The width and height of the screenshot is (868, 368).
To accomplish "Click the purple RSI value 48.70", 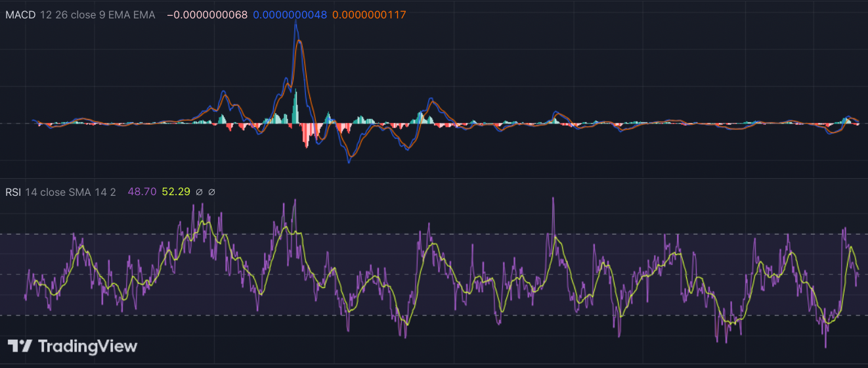I will [x=143, y=192].
